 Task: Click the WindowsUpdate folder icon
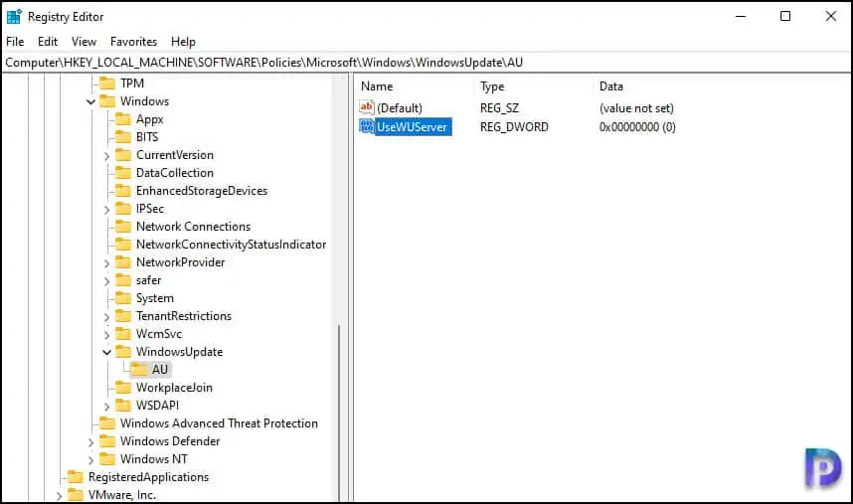click(123, 352)
